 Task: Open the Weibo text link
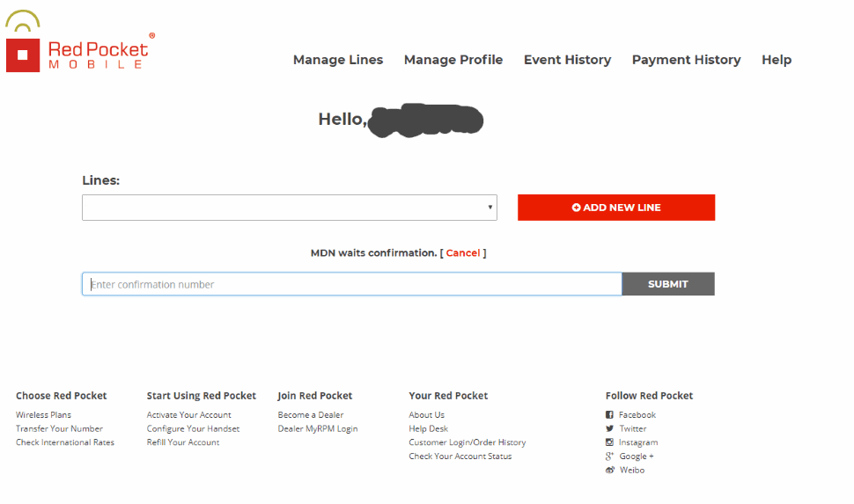(632, 471)
